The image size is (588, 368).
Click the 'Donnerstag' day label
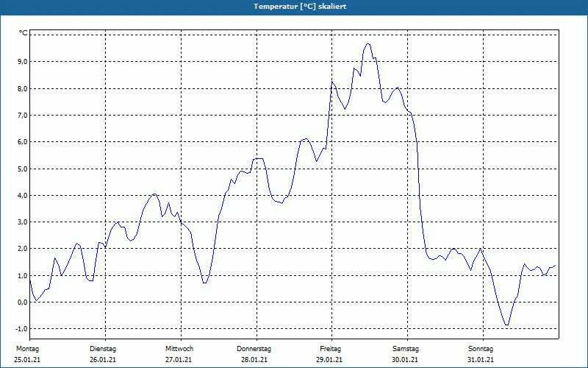pos(254,349)
